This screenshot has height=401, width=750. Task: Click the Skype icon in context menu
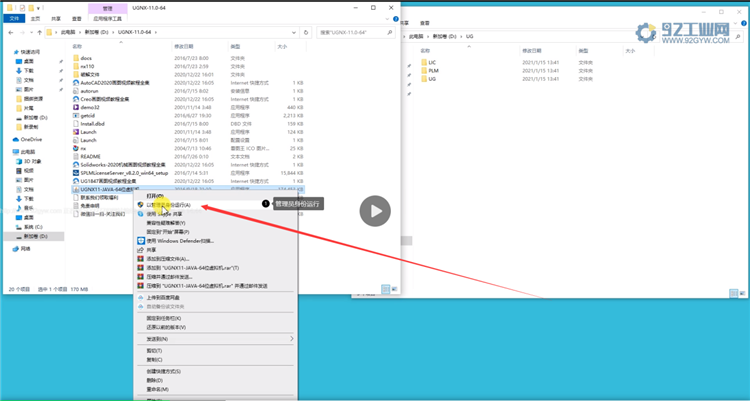click(x=141, y=214)
